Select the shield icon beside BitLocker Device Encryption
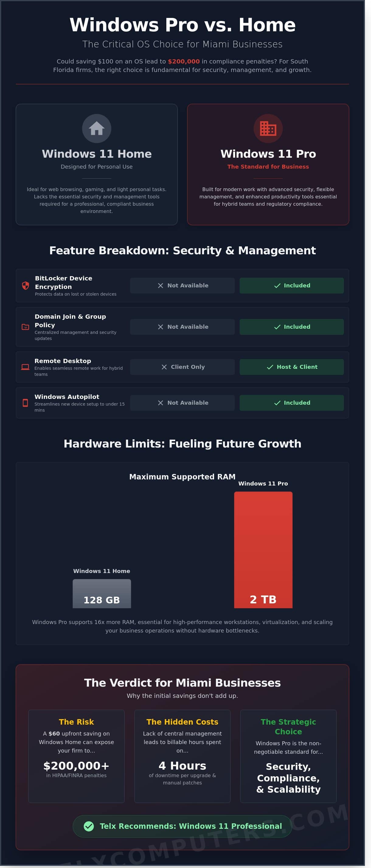Viewport: 371px width, 868px height. (25, 285)
